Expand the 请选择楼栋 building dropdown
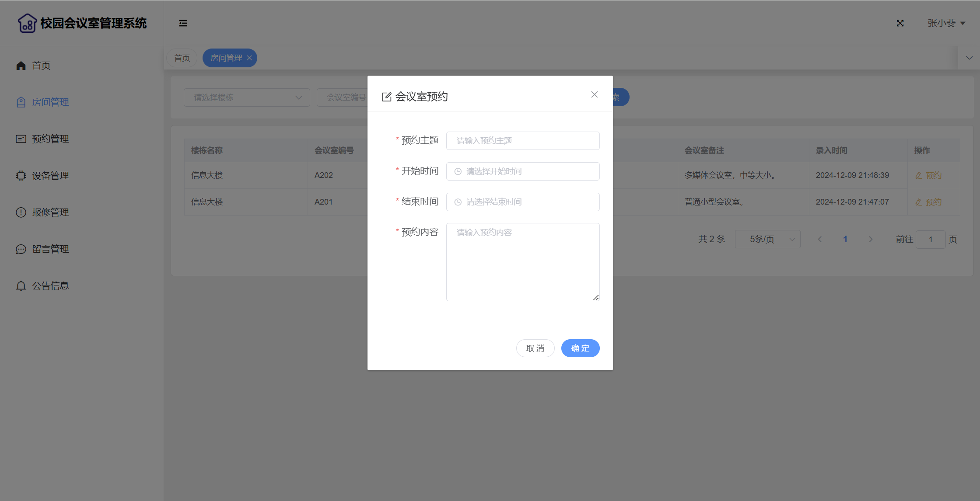980x501 pixels. [x=247, y=97]
